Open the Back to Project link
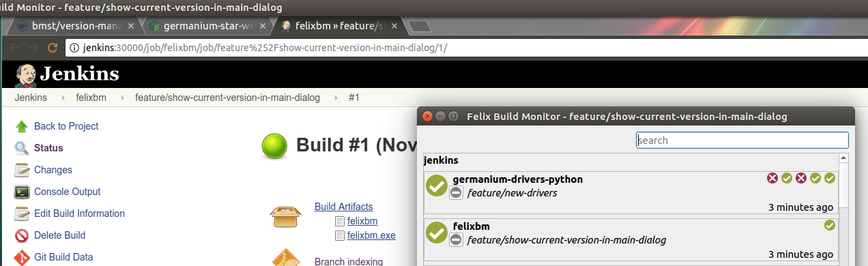Image resolution: width=868 pixels, height=266 pixels. pos(66,126)
